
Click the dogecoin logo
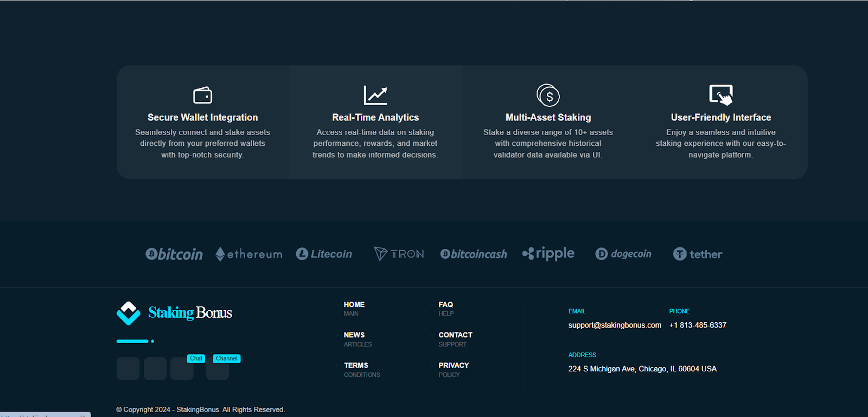pyautogui.click(x=623, y=254)
